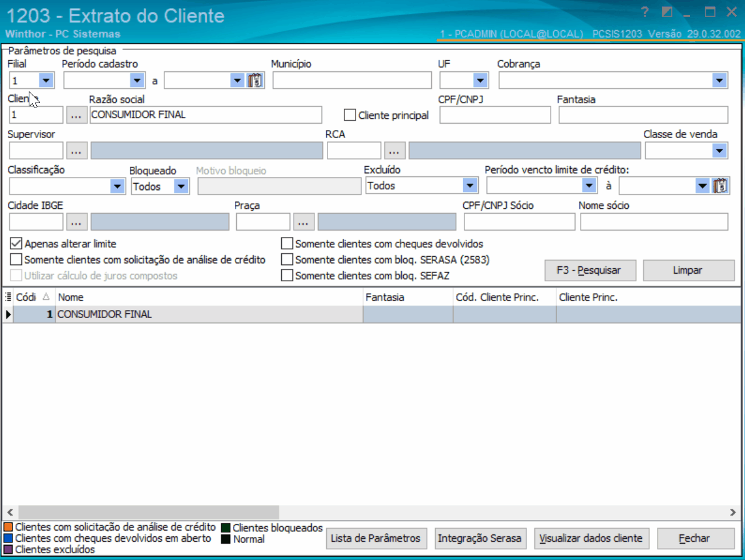Click Integração Serasa button

click(x=481, y=539)
